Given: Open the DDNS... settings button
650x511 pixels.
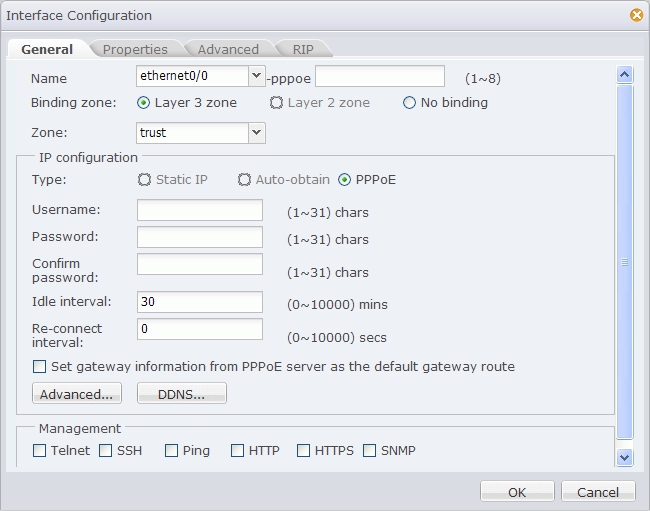Looking at the screenshot, I should (x=181, y=394).
